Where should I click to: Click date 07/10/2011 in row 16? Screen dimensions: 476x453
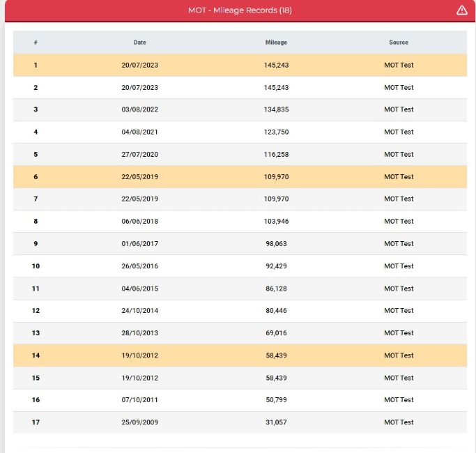tap(139, 400)
